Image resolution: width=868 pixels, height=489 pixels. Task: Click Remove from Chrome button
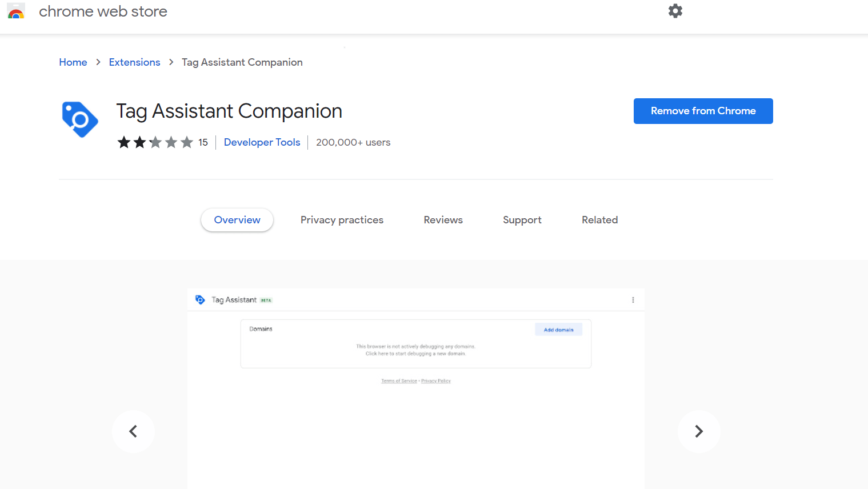(x=703, y=111)
